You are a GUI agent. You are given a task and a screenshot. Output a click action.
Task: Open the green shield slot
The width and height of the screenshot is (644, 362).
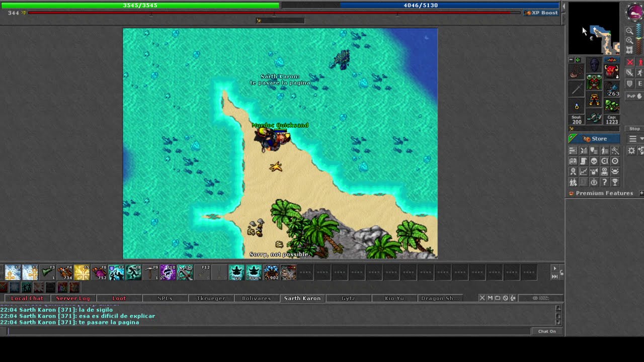pos(612,106)
